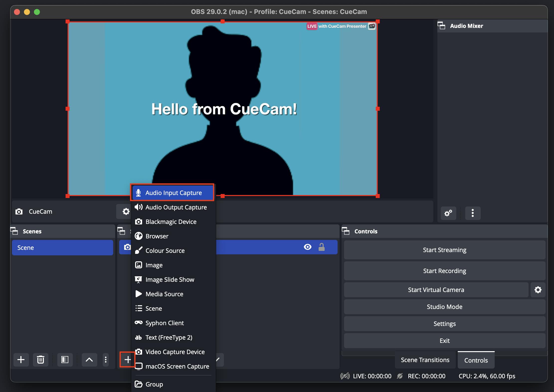Click the Colour Source brush icon
The width and height of the screenshot is (554, 392).
(x=138, y=250)
